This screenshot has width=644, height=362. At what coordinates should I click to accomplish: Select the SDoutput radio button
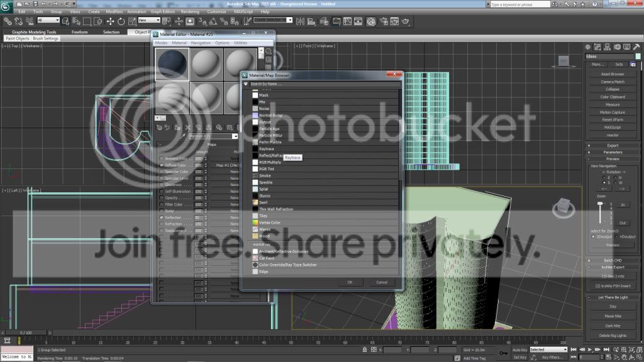(x=593, y=237)
